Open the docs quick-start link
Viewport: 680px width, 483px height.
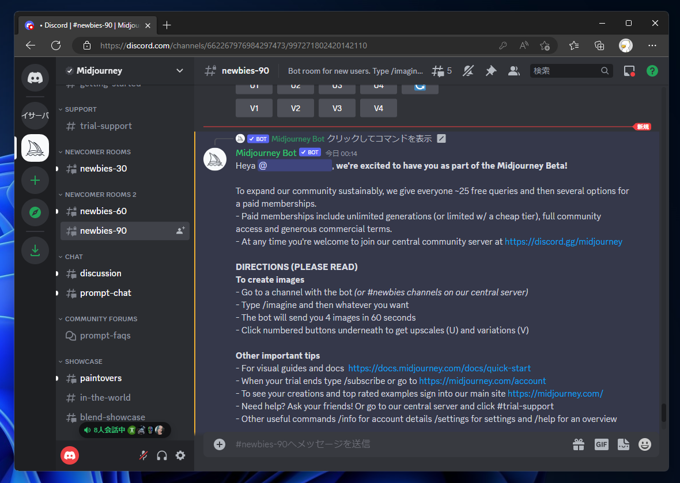439,368
